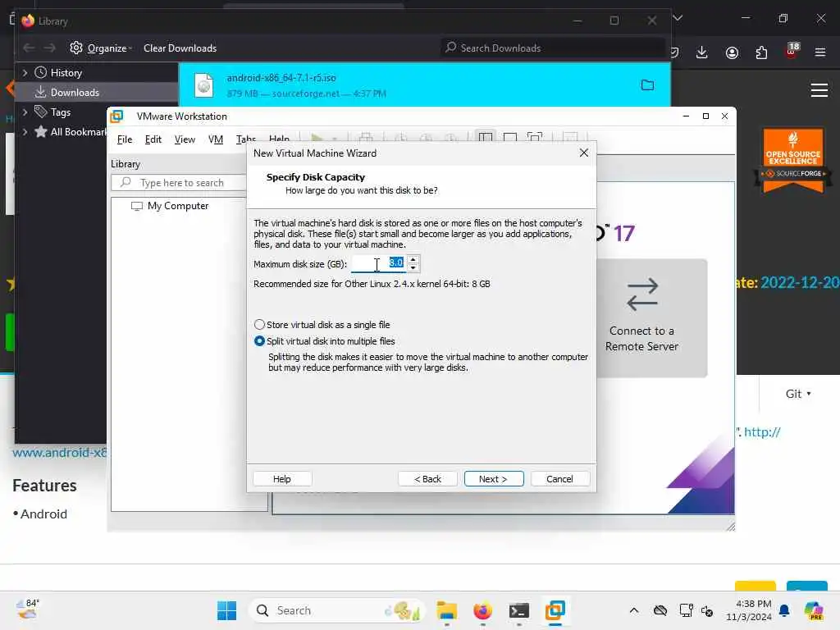
Task: Open SourceForge page hamburger menu
Action: click(x=819, y=90)
